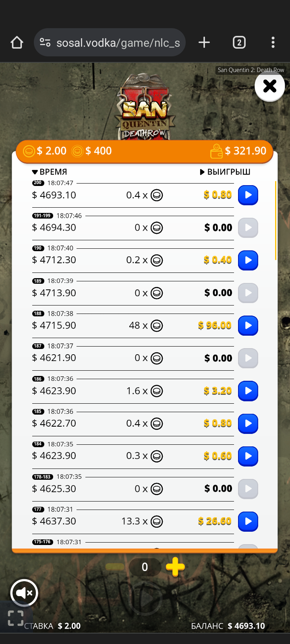290x644 pixels.
Task: Unmute the game sound
Action: [24, 593]
